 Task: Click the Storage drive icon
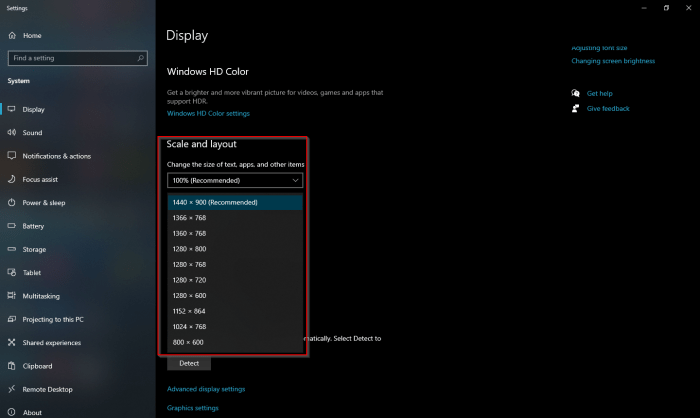pyautogui.click(x=12, y=249)
